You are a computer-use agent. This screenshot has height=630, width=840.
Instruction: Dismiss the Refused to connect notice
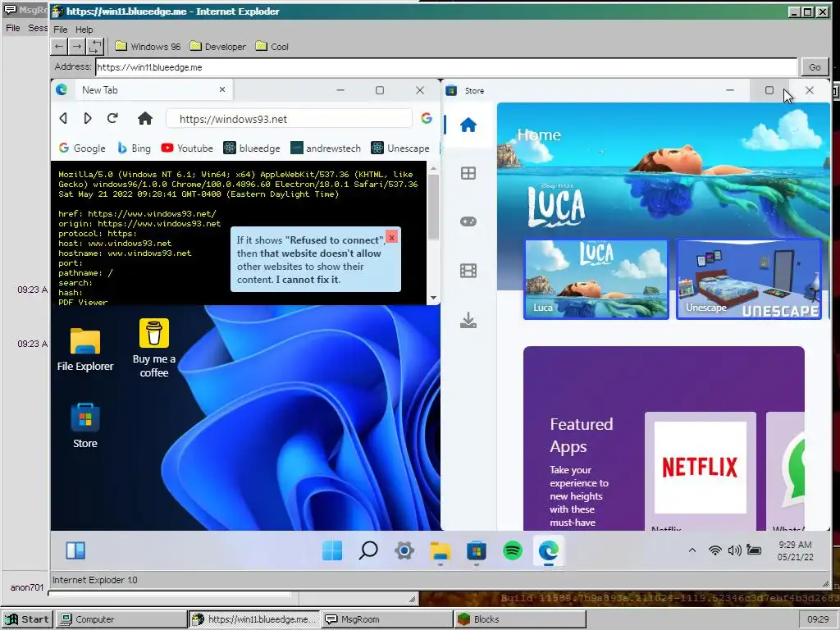(391, 237)
